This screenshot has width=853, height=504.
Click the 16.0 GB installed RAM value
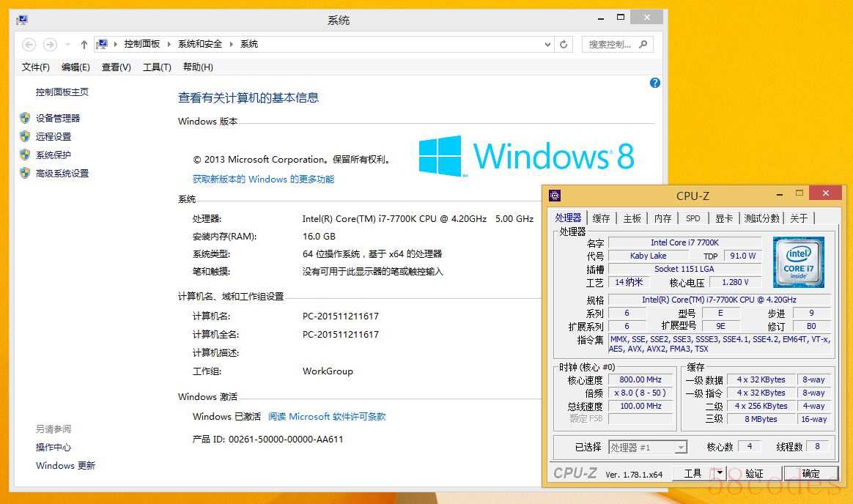pos(319,236)
